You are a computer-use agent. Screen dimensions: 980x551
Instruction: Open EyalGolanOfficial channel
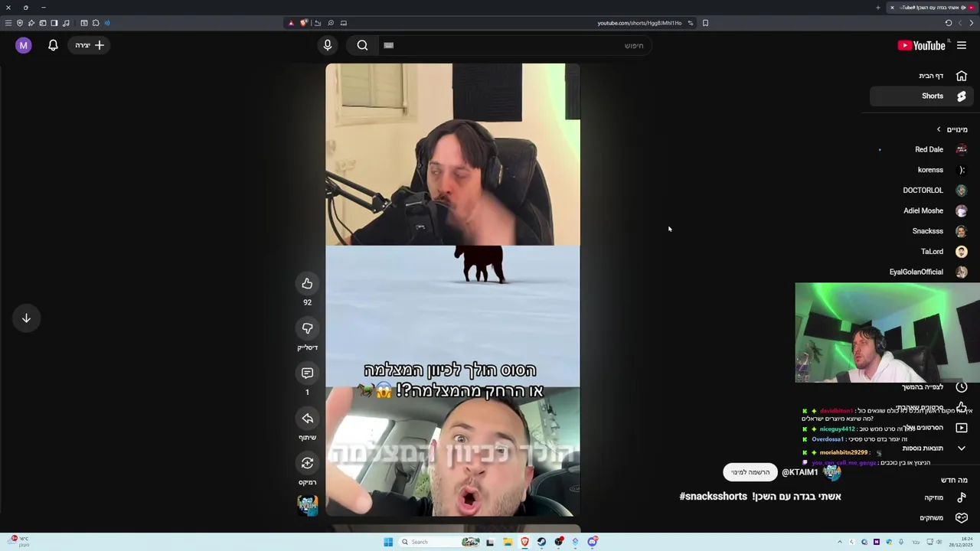pos(922,272)
